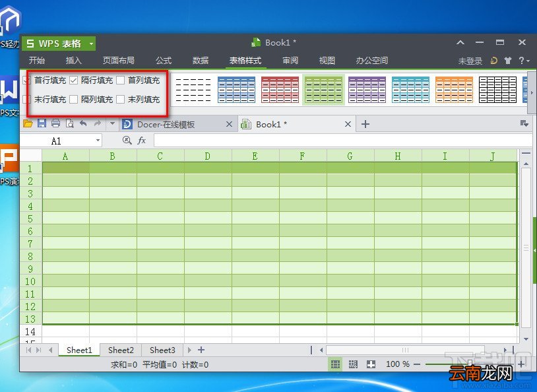Add a new sheet with plus icon
Viewport: 537px width, 392px height.
pyautogui.click(x=201, y=350)
